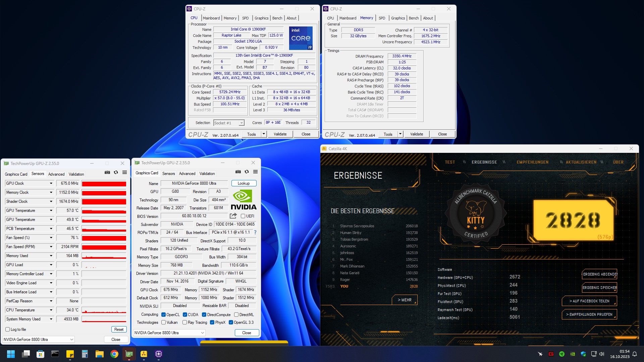This screenshot has width=644, height=362.
Task: Click the Bus Interface question mark icon
Action: (255, 232)
